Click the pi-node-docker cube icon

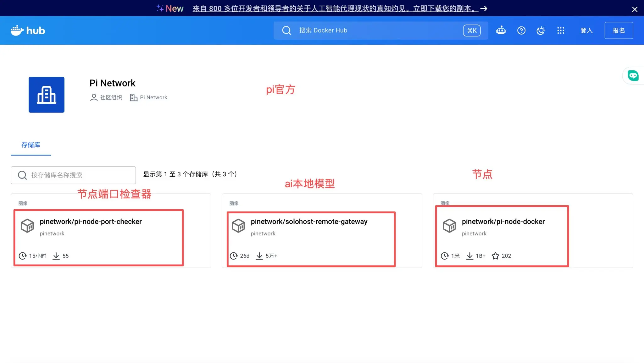449,226
